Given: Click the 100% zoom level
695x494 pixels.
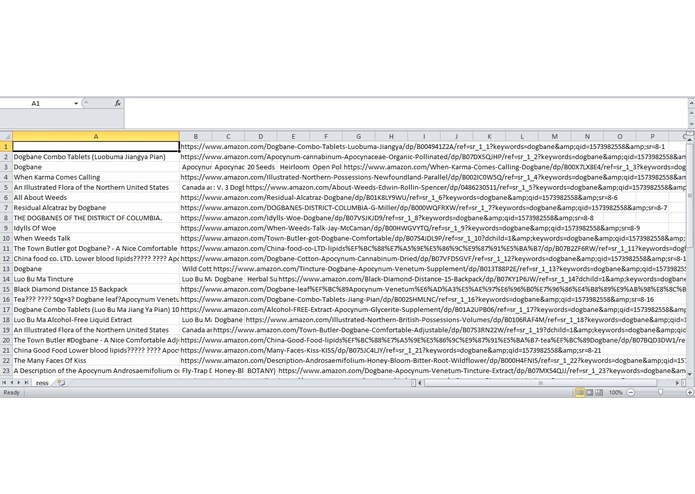Looking at the screenshot, I should 615,393.
